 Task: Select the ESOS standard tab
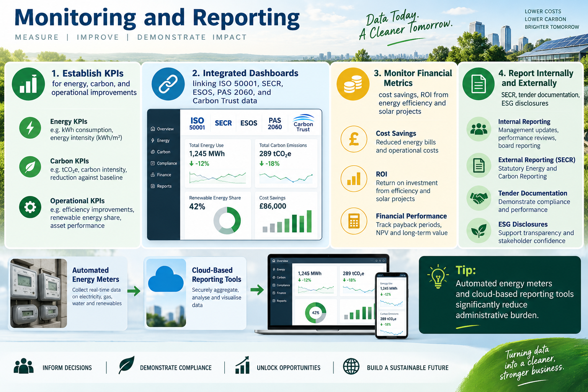tap(249, 123)
